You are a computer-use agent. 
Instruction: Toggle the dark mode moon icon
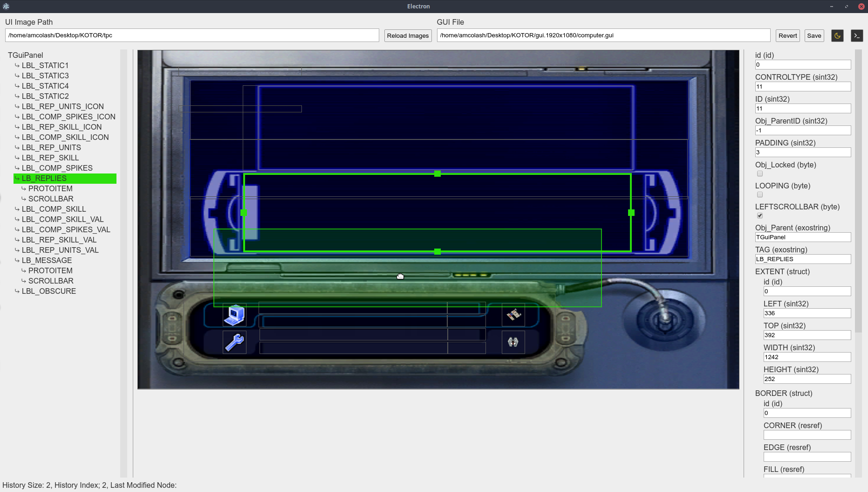pos(837,35)
